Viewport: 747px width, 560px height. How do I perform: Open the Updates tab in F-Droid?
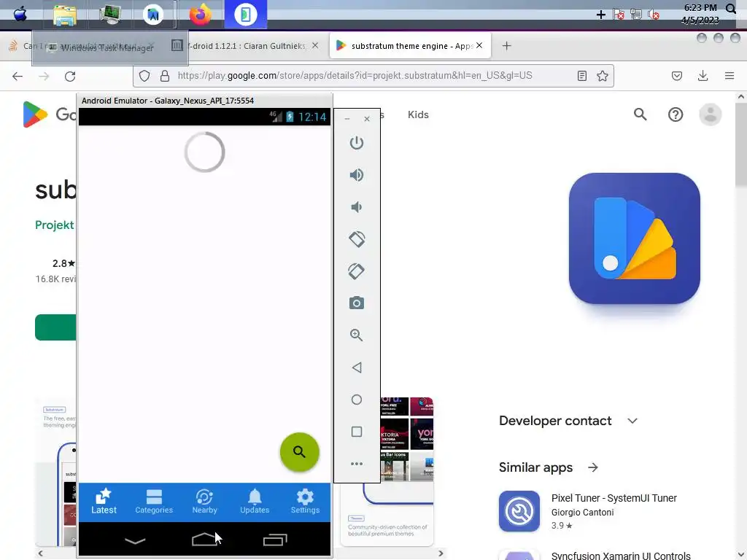pyautogui.click(x=255, y=502)
